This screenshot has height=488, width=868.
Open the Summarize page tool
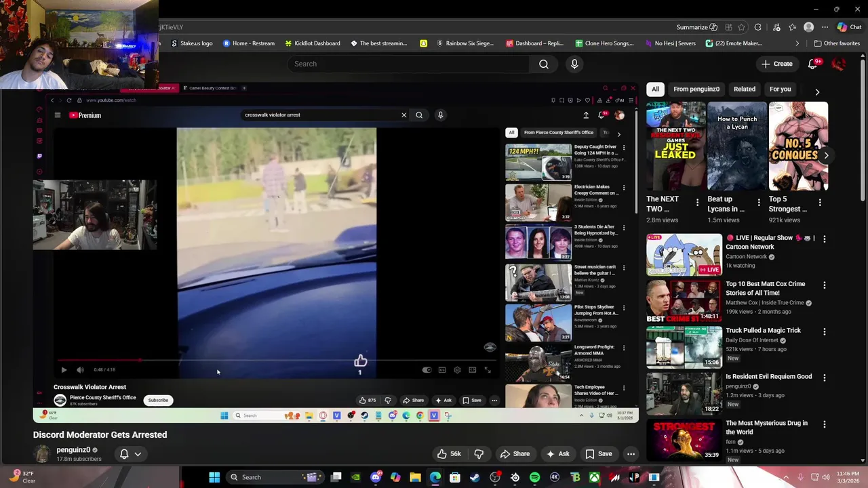[696, 27]
